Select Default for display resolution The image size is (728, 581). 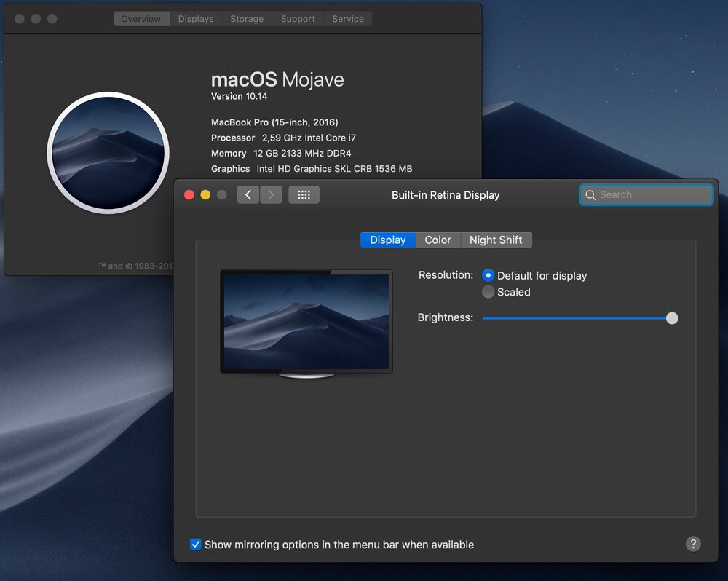[488, 276]
